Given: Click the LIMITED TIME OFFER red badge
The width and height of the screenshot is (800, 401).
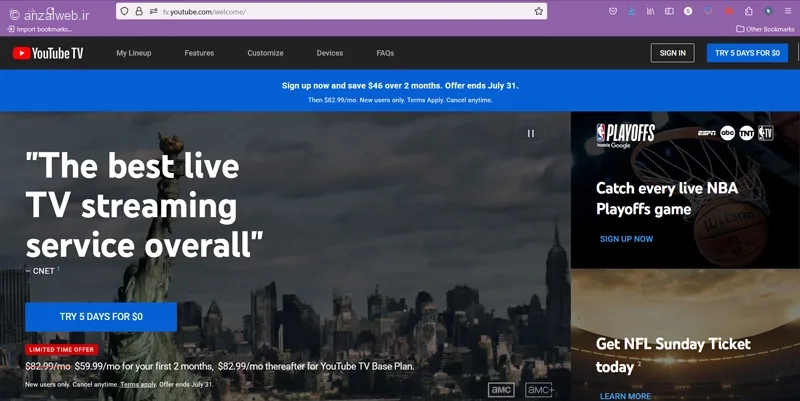Looking at the screenshot, I should 61,350.
